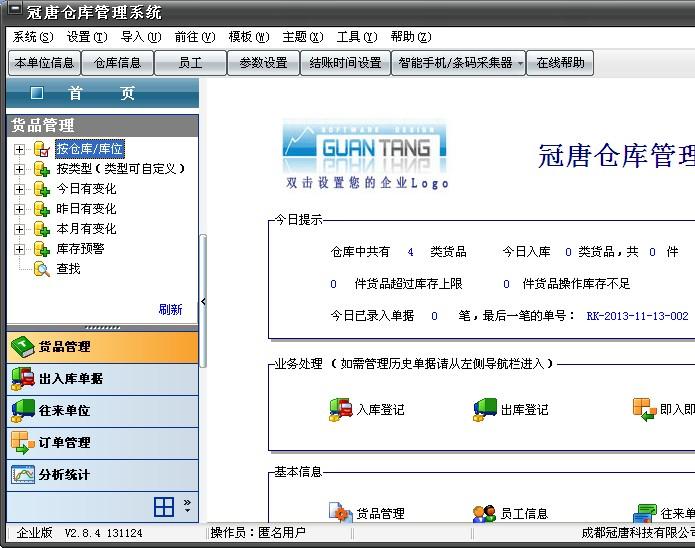Click the 货品管理 document gear icon in 基本信息
Screen dimensions: 695x548
(340, 513)
